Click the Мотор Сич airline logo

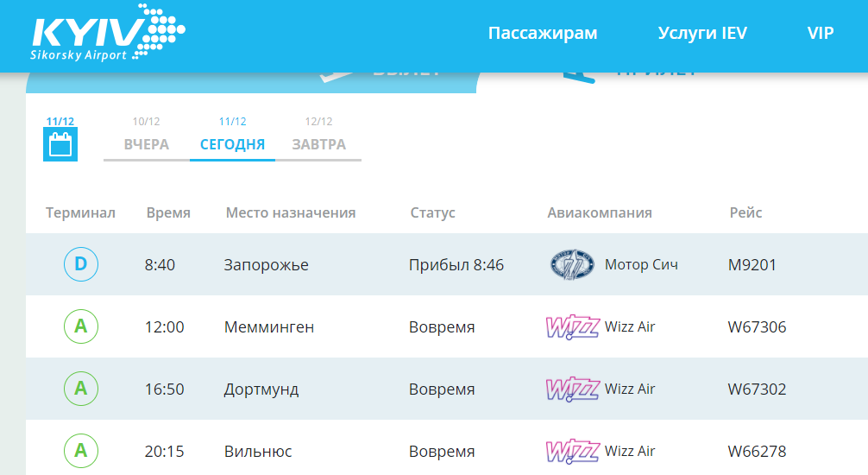[572, 264]
